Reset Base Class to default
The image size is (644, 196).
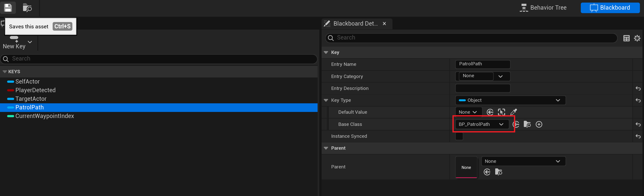coord(638,124)
